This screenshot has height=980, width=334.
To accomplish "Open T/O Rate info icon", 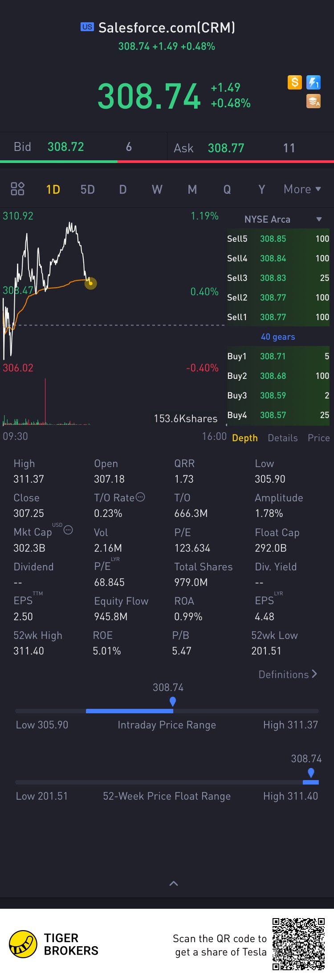I will coord(140,497).
